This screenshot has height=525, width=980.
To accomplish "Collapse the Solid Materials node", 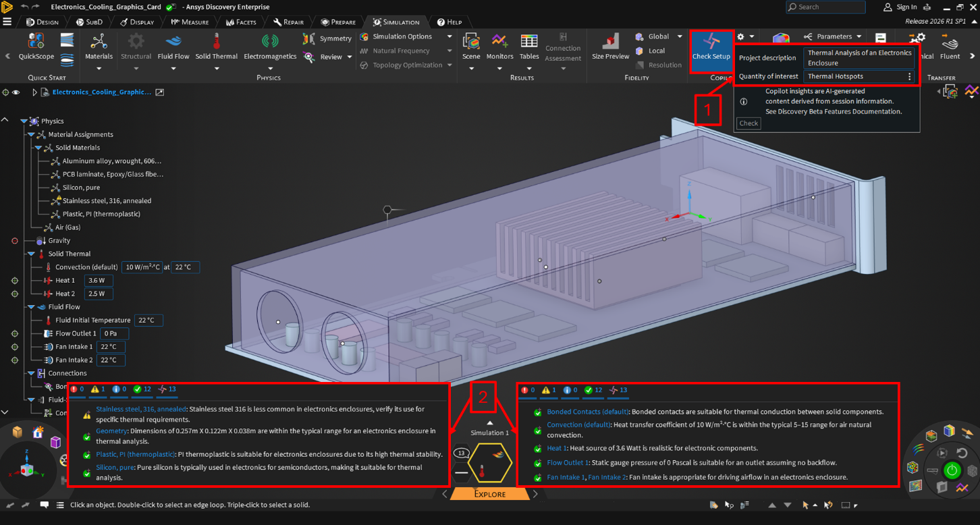I will [x=38, y=148].
